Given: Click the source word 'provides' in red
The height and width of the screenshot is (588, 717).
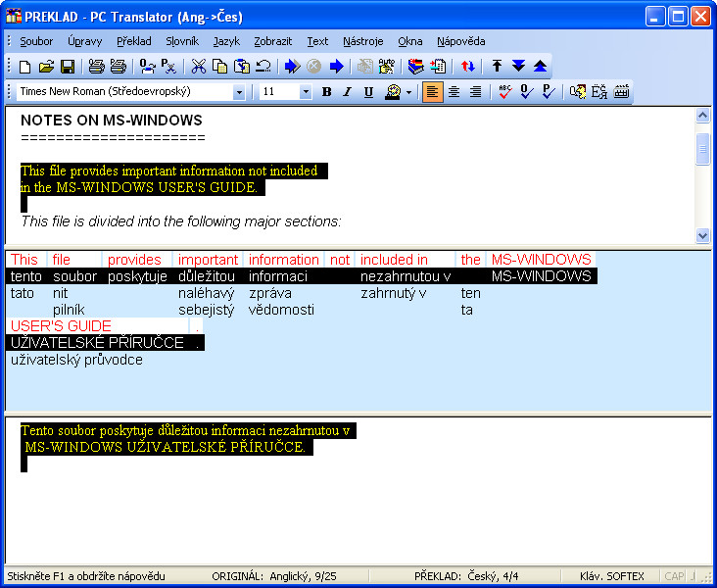Looking at the screenshot, I should [134, 260].
